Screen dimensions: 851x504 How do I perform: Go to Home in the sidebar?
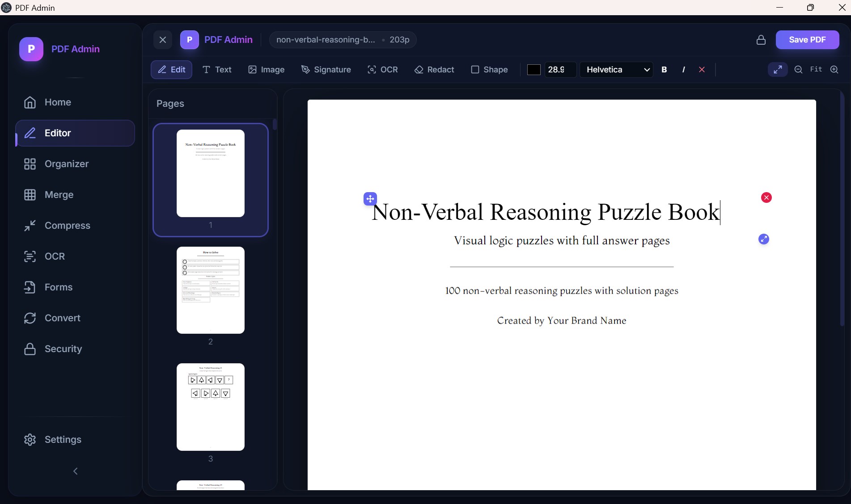75,102
